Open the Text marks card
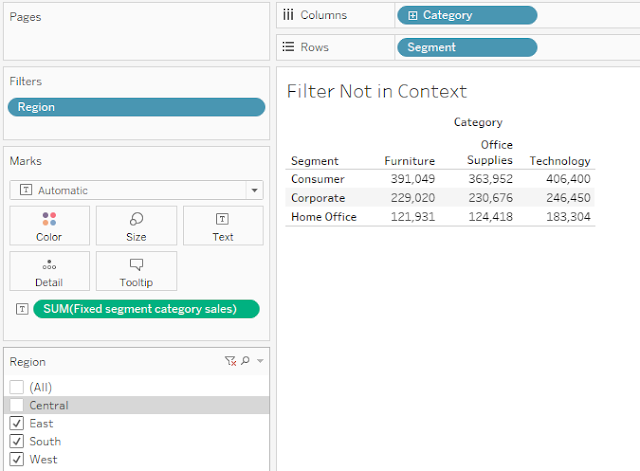The width and height of the screenshot is (640, 471). pos(223,226)
